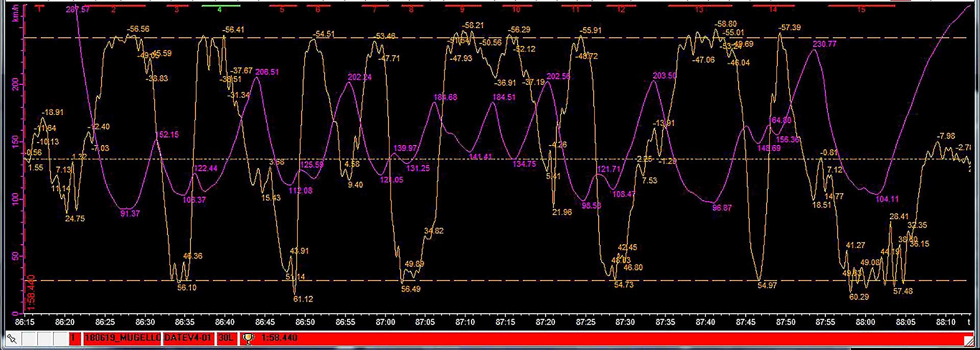Image resolution: width=980 pixels, height=350 pixels.
Task: Select sector 2 marker at top
Action: tap(113, 8)
